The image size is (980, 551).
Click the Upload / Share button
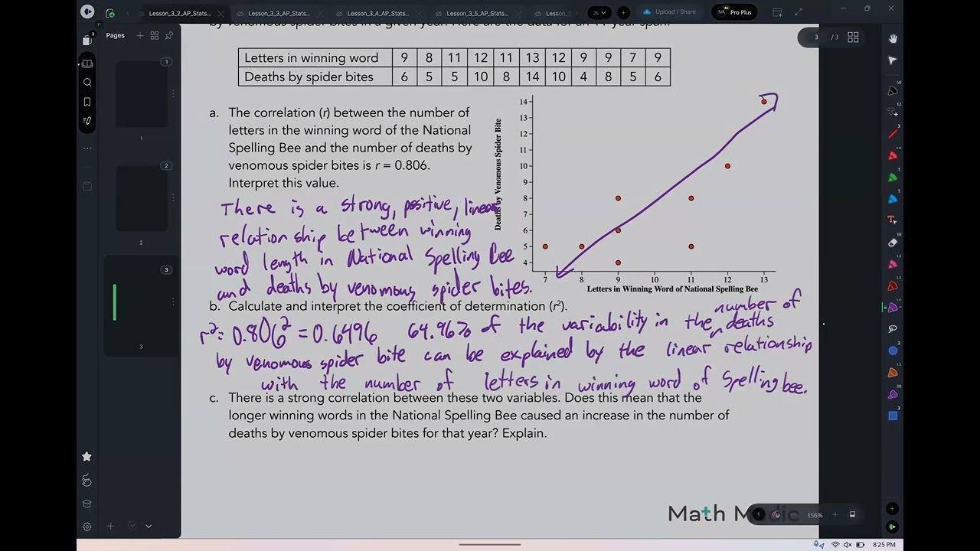(x=670, y=12)
